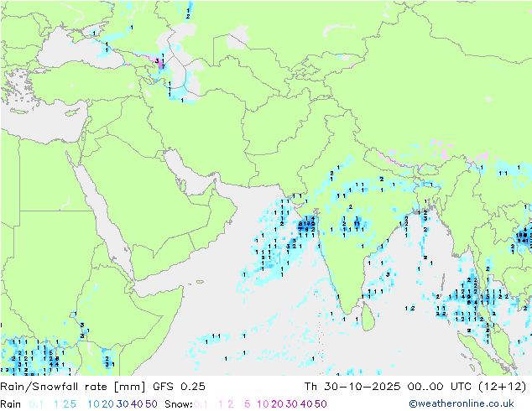The image size is (532, 411).
Task: Click the 'GFS 0.25' model label
Action: coord(179,387)
